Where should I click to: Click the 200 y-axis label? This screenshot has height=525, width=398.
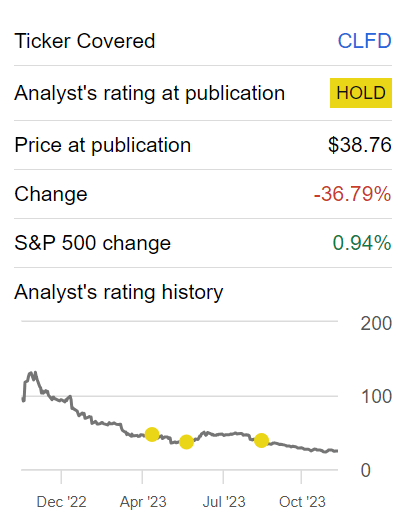pyautogui.click(x=376, y=323)
